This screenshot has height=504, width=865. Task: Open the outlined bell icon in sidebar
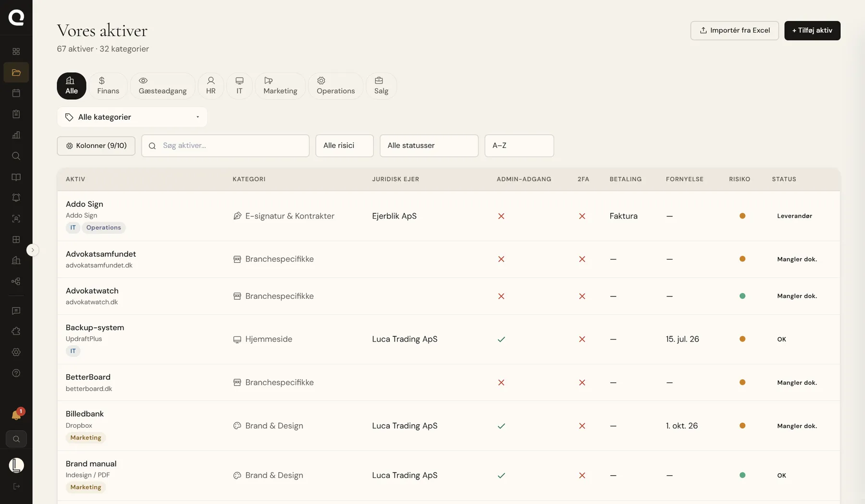coord(16,198)
